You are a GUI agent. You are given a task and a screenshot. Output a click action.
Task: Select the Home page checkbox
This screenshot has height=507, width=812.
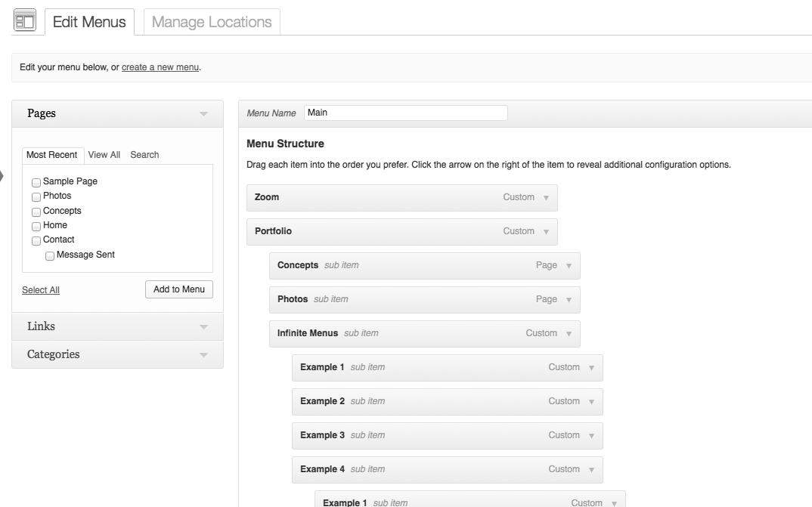(36, 226)
